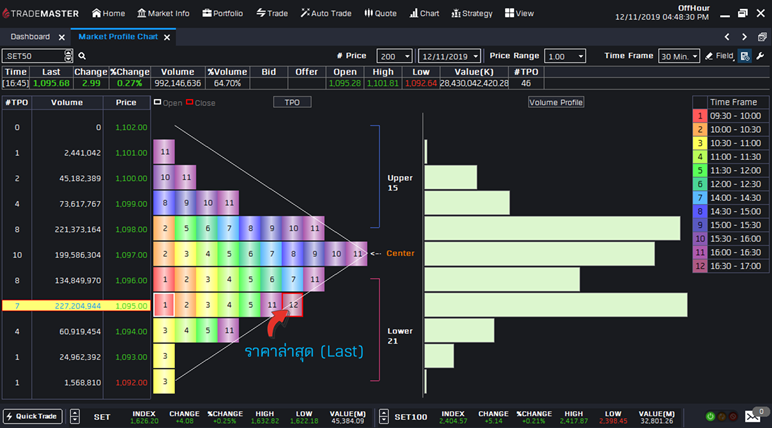Go to next tab with right chevron
This screenshot has height=428, width=772.
pos(744,37)
